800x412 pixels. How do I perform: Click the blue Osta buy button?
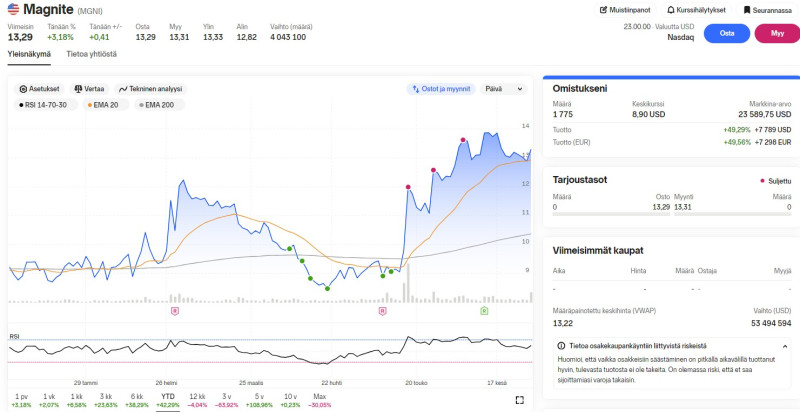pos(727,33)
